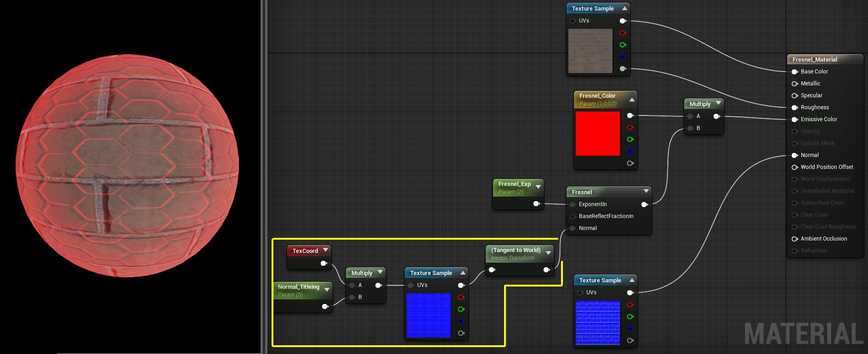Click the TexCoord output pin

click(323, 263)
